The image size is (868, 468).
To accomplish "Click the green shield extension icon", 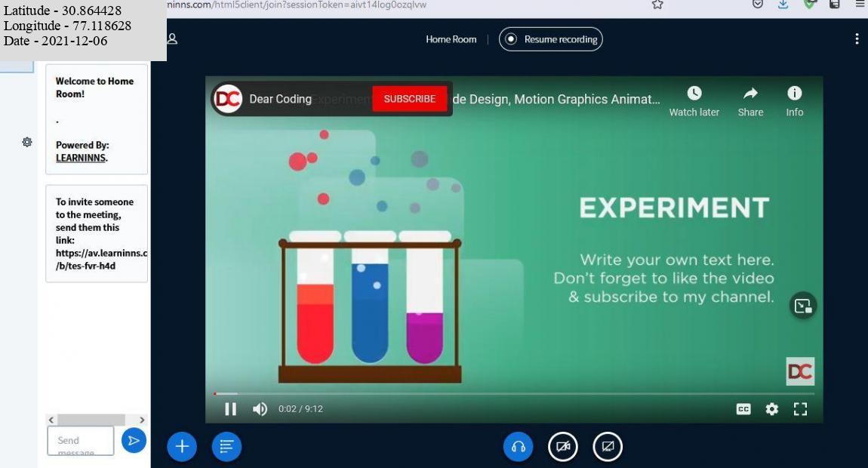I will [809, 5].
